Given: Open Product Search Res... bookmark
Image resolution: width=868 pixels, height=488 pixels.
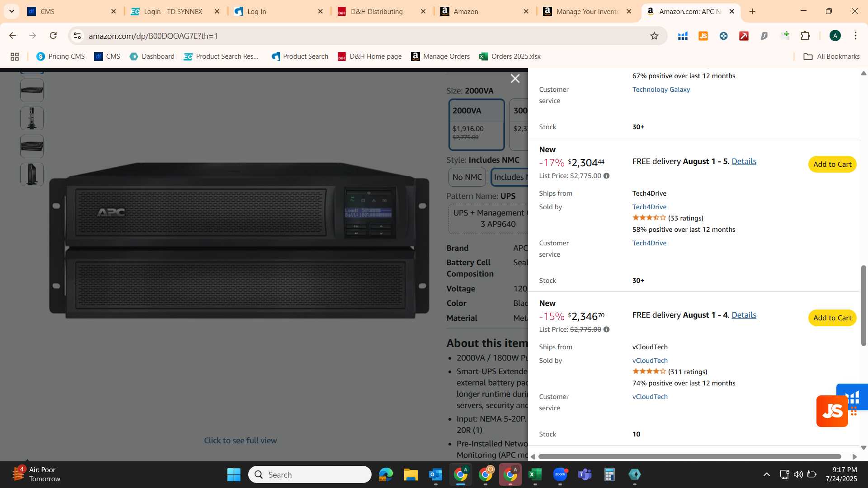Looking at the screenshot, I should (222, 56).
